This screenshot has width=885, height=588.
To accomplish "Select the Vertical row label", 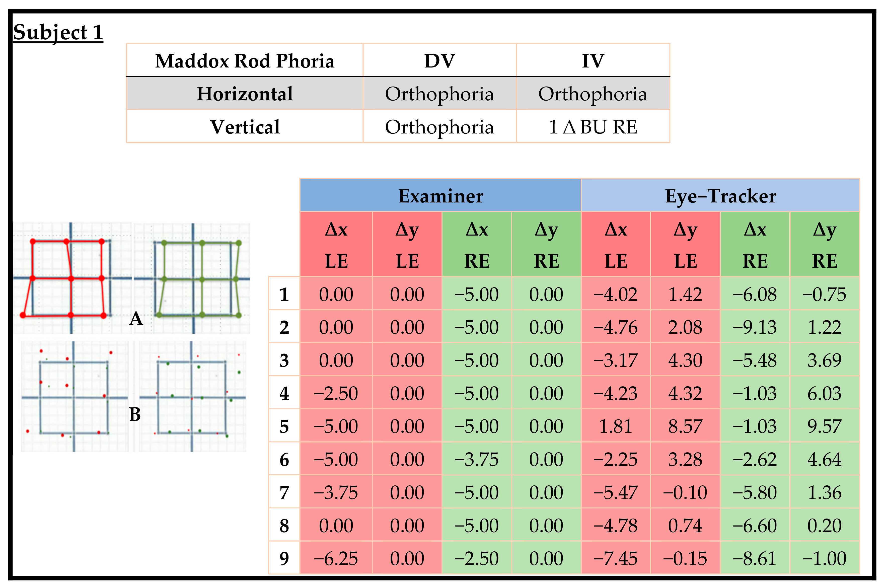I will (245, 127).
